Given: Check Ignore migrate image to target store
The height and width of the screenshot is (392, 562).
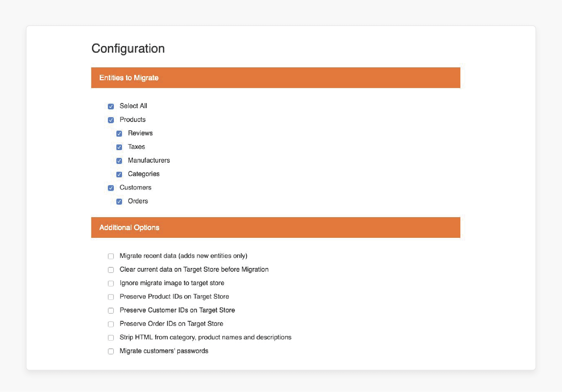Looking at the screenshot, I should (x=111, y=284).
